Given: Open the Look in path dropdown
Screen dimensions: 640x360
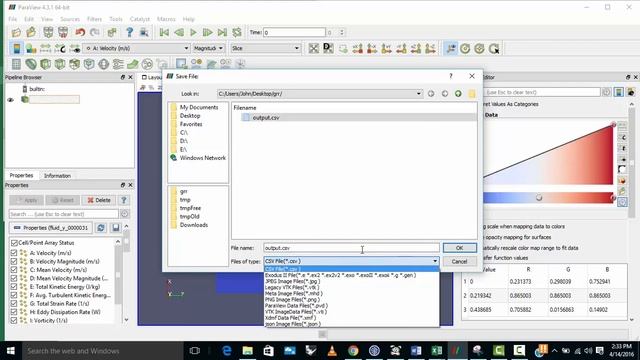Looking at the screenshot, I should pos(418,94).
